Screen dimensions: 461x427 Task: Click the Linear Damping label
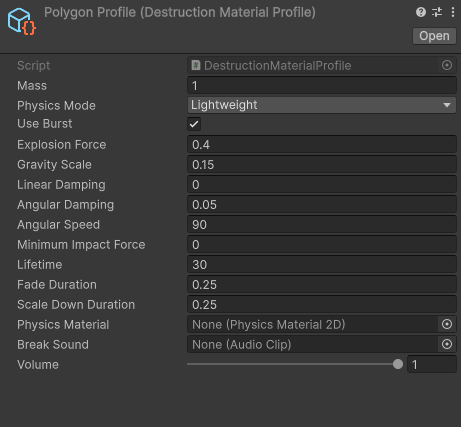coord(61,185)
